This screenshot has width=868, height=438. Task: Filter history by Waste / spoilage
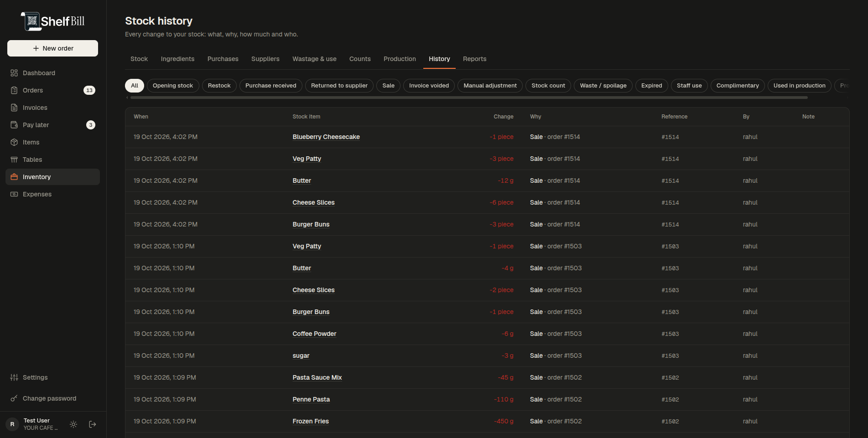603,86
